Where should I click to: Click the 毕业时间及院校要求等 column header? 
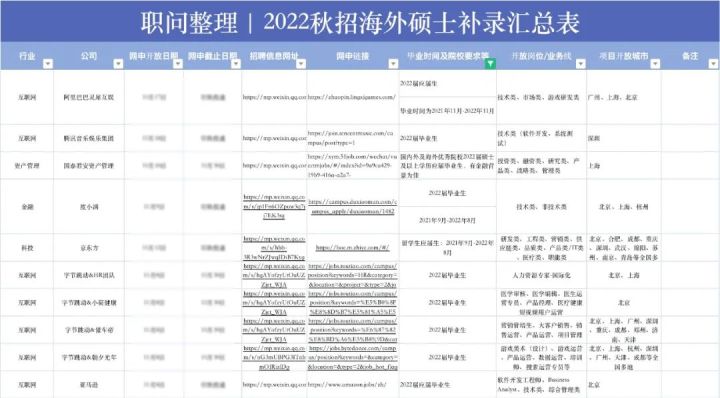(x=448, y=56)
